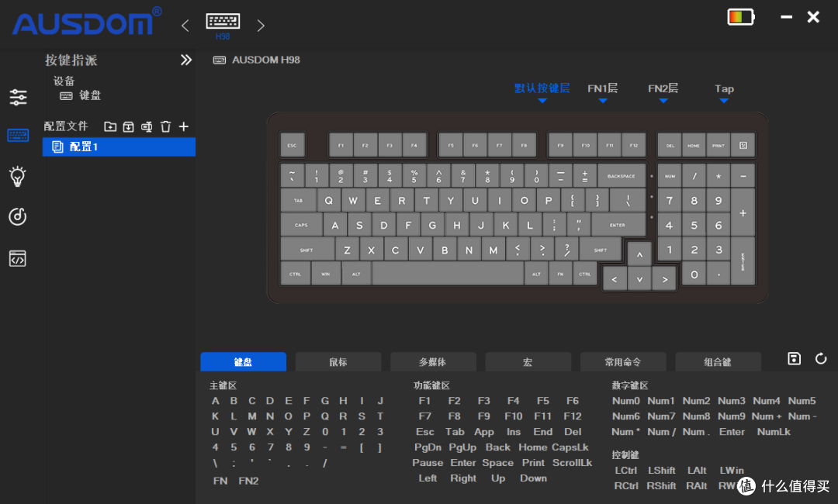Click the new folder icon beside 配置文件
Screen dimensions: 838x504
(110, 126)
